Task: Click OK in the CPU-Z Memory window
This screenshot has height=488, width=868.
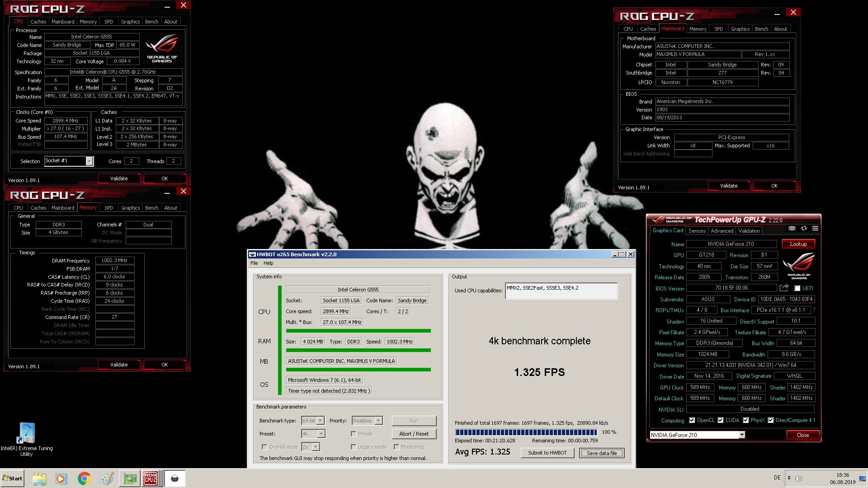Action: 165,365
